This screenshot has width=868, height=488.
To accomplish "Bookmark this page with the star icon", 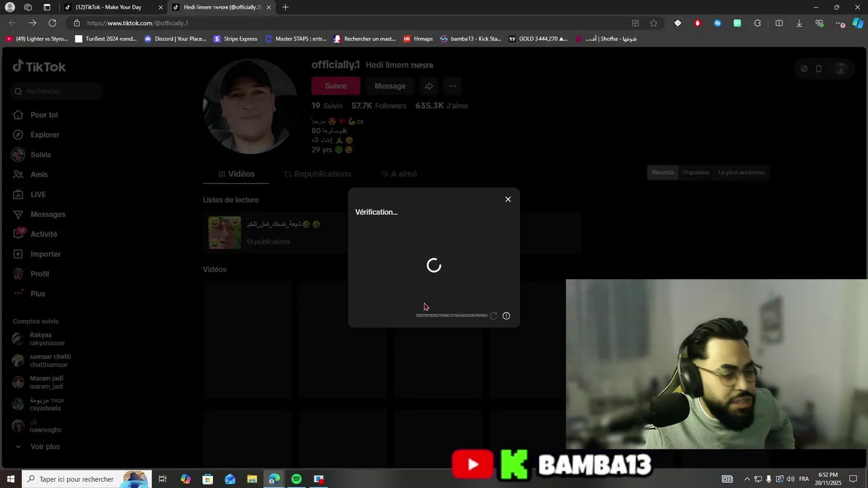I will (x=654, y=23).
